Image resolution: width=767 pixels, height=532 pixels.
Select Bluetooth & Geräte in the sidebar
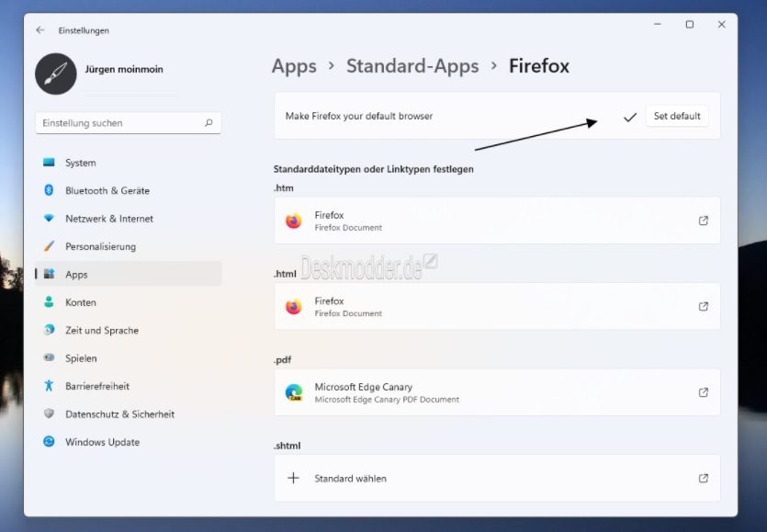tap(107, 190)
